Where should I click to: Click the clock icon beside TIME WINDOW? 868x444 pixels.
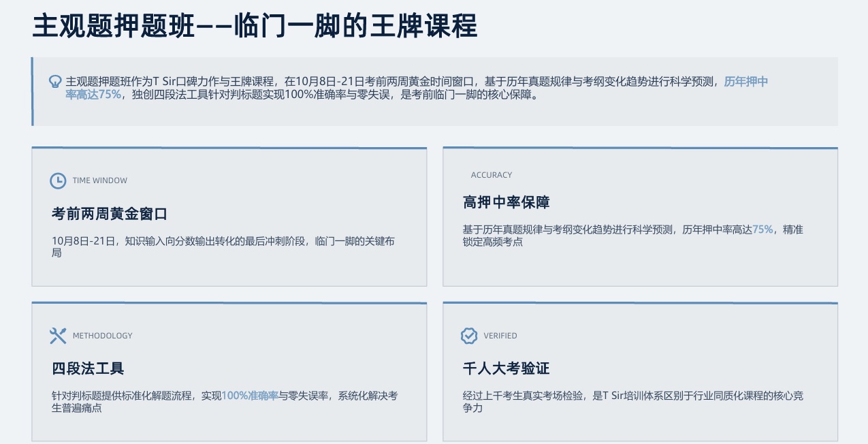pos(58,180)
